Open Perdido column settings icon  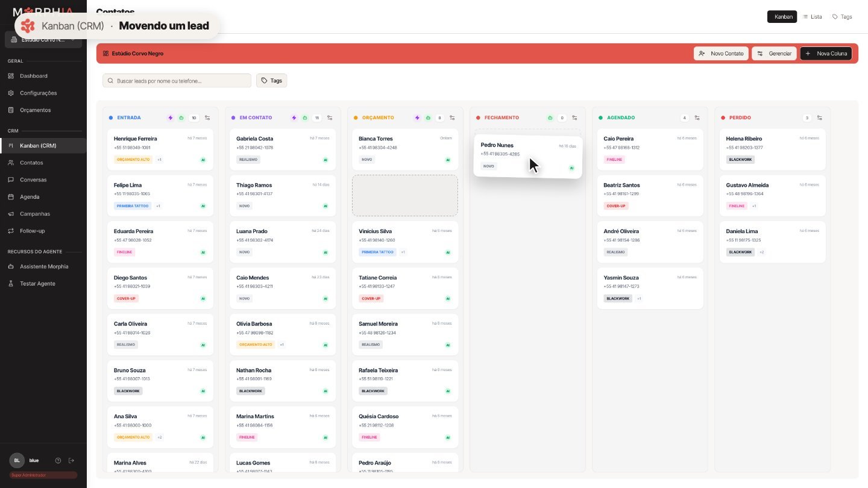point(819,118)
